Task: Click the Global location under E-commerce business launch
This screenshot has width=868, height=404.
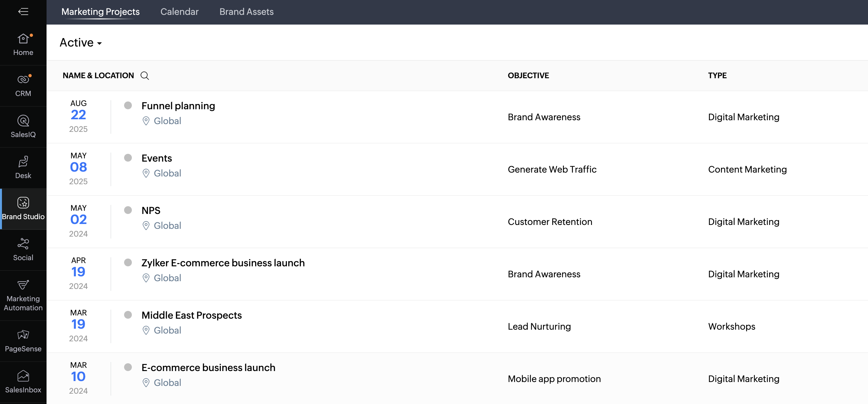Action: pyautogui.click(x=167, y=382)
